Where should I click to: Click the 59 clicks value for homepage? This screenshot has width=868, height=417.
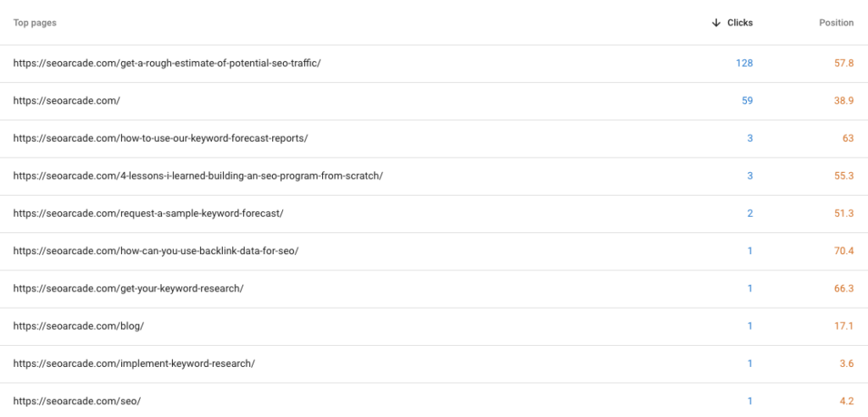747,101
